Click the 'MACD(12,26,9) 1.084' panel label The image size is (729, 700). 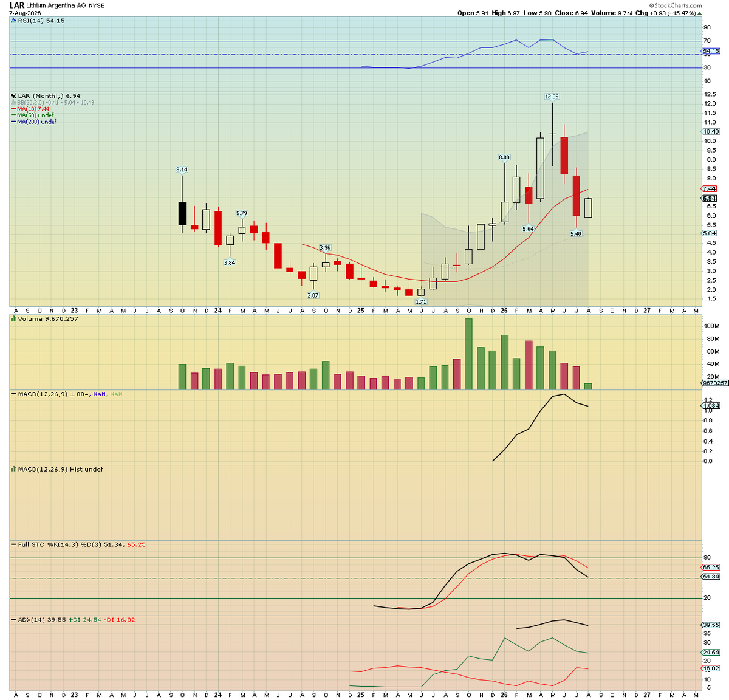coord(54,394)
